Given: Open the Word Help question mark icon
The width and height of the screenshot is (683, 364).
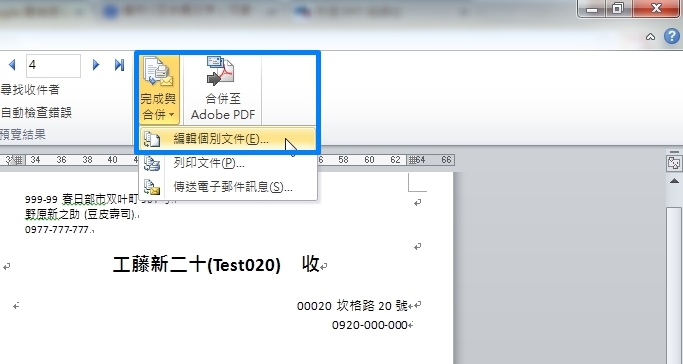Looking at the screenshot, I should click(672, 37).
